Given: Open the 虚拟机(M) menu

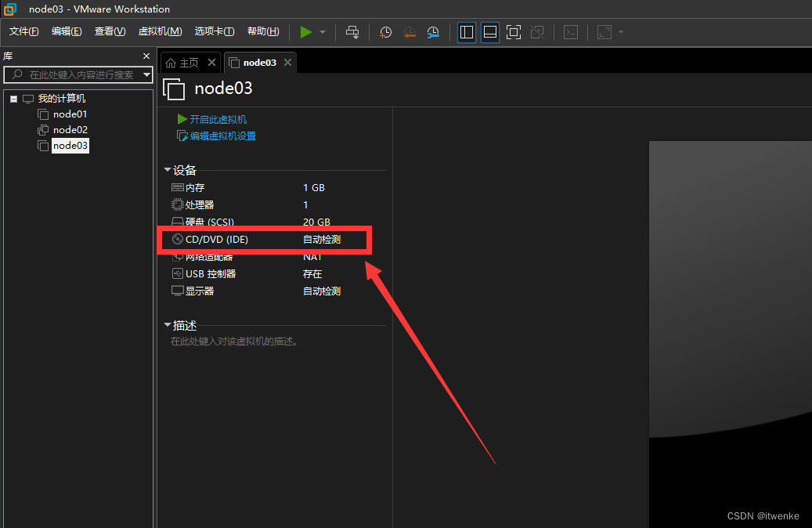Looking at the screenshot, I should [x=160, y=31].
